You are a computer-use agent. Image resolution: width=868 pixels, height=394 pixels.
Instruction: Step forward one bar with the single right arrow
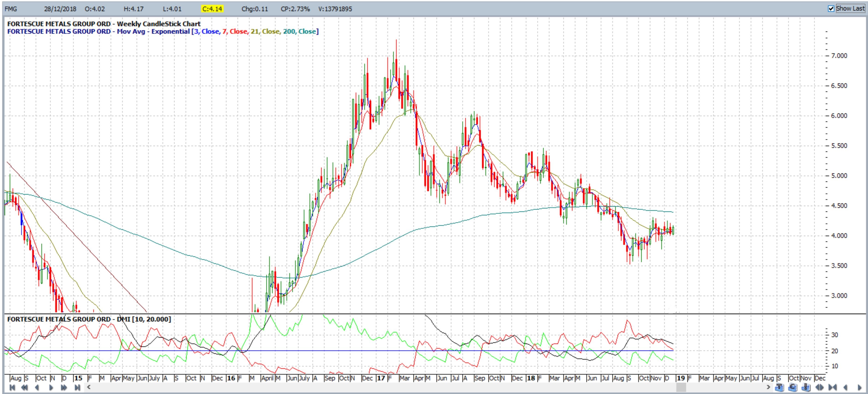click(x=51, y=387)
